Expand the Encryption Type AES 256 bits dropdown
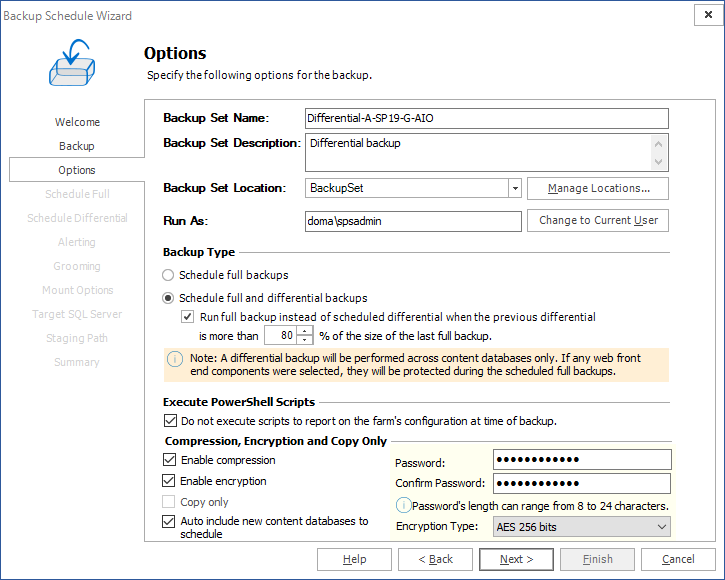Image resolution: width=725 pixels, height=580 pixels. coord(662,527)
